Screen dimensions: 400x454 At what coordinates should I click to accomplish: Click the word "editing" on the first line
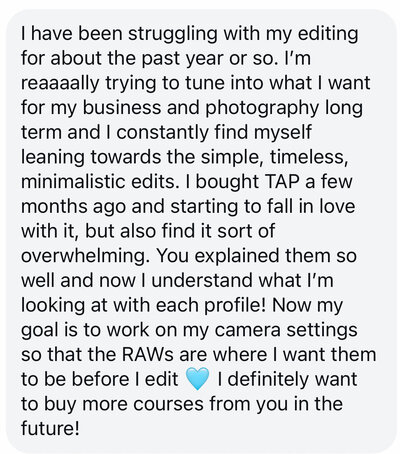(x=328, y=34)
